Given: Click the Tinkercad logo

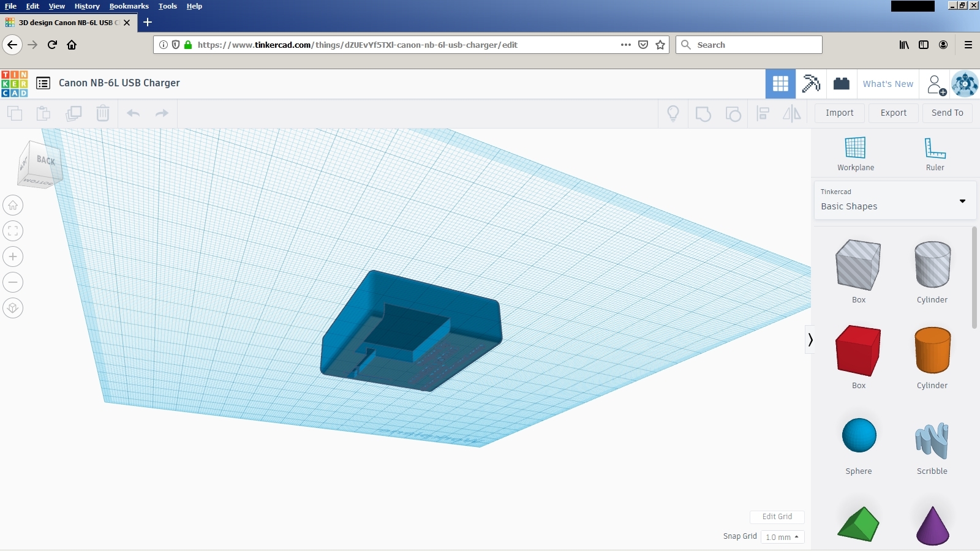Looking at the screenshot, I should pos(15,83).
